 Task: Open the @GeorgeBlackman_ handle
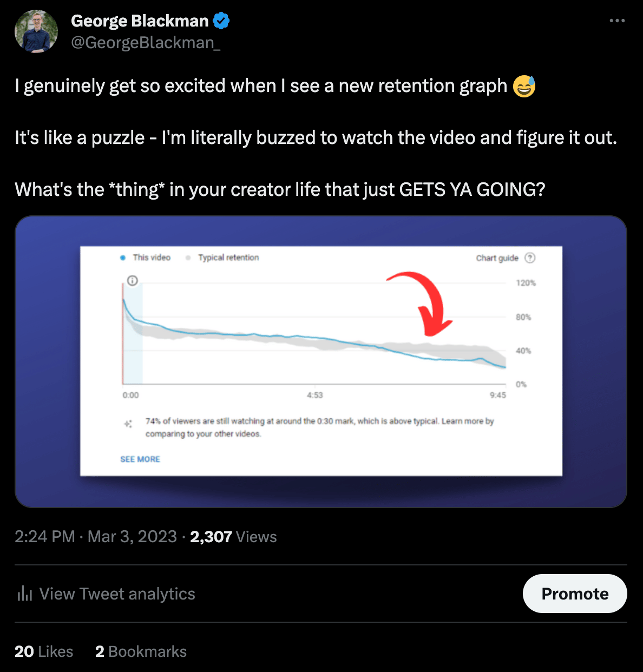click(x=146, y=43)
